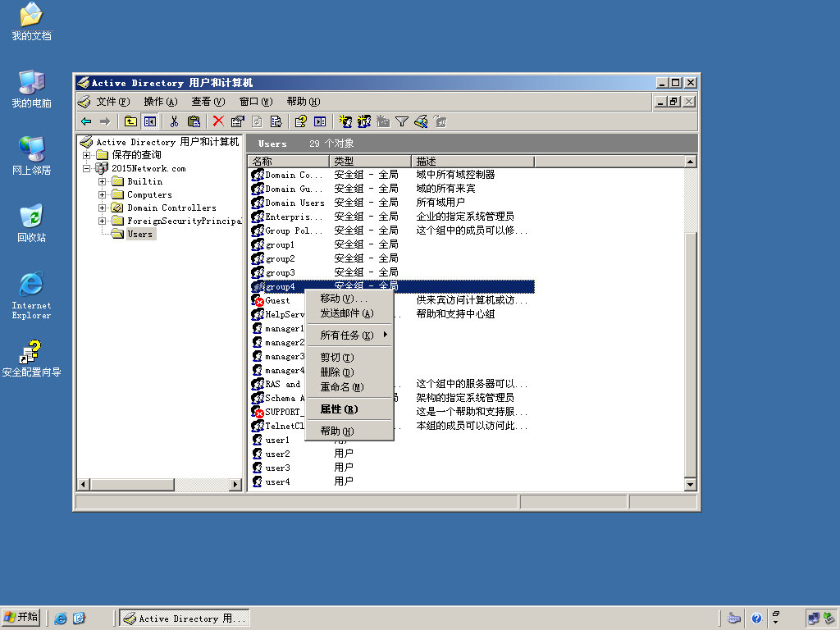Click the 描述 column header

click(473, 162)
